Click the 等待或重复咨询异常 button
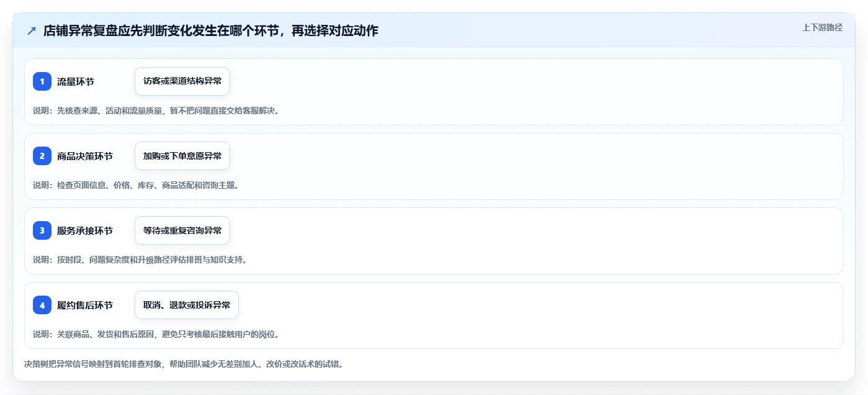Image resolution: width=868 pixels, height=395 pixels. tap(182, 230)
